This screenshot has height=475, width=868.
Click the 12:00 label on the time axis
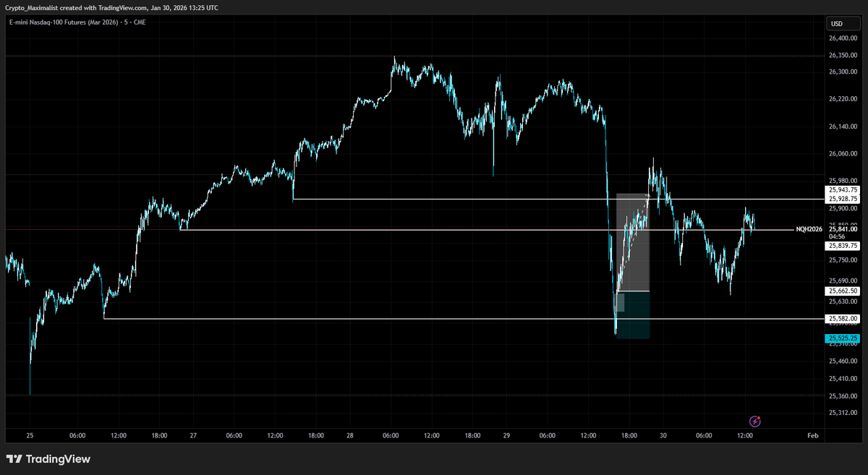pyautogui.click(x=746, y=436)
